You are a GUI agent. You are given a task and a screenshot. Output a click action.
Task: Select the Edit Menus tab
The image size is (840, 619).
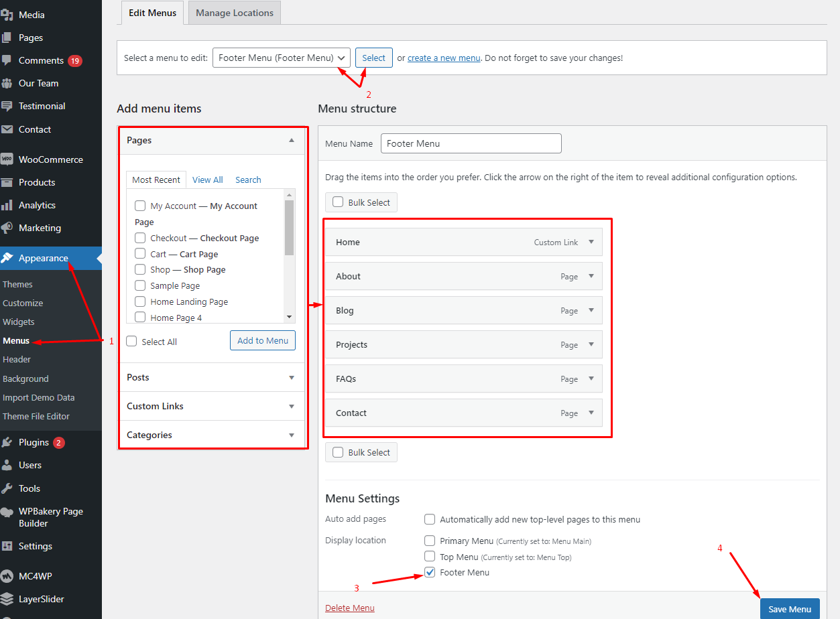[152, 13]
